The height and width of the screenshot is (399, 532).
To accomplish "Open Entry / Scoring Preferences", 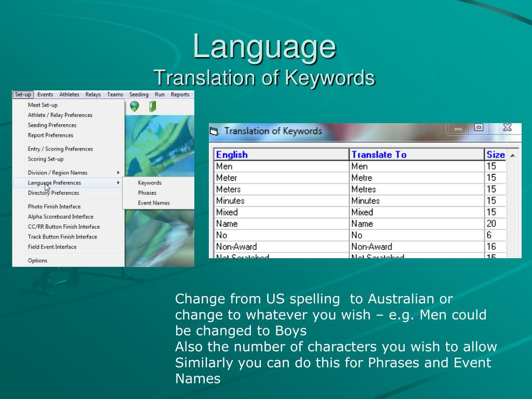I will point(69,149).
